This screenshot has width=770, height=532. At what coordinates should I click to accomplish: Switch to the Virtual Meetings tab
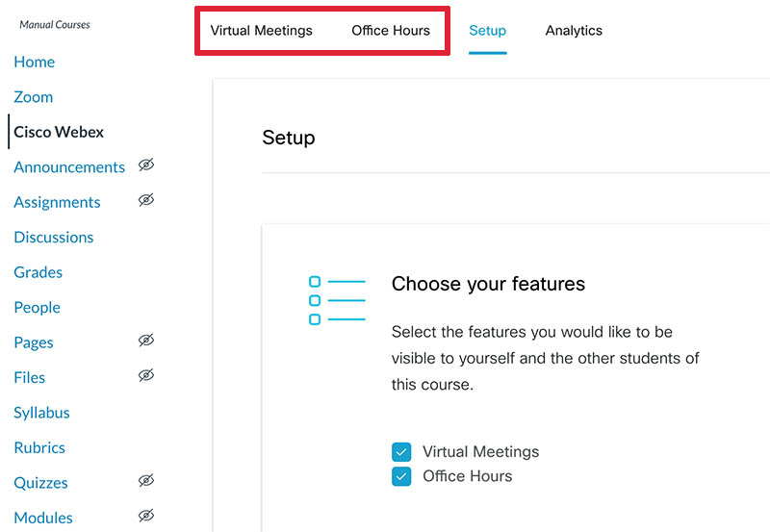coord(261,31)
